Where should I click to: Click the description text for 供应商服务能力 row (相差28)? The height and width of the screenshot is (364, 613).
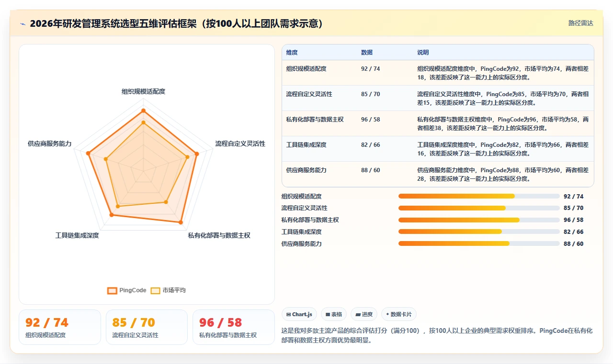[x=503, y=175]
